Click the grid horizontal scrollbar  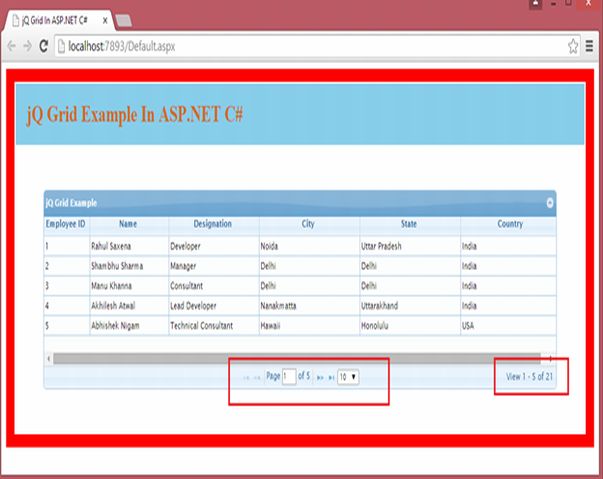point(297,359)
